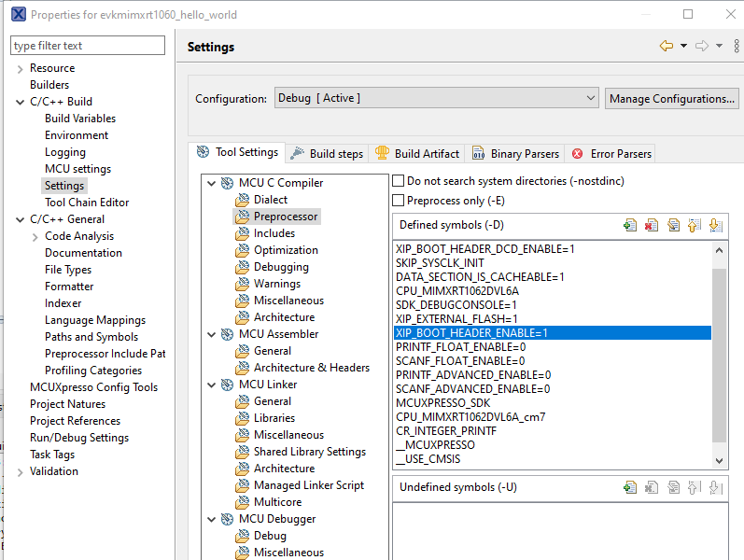The image size is (744, 560).
Task: Open the Error Parsers tab
Action: [x=612, y=153]
